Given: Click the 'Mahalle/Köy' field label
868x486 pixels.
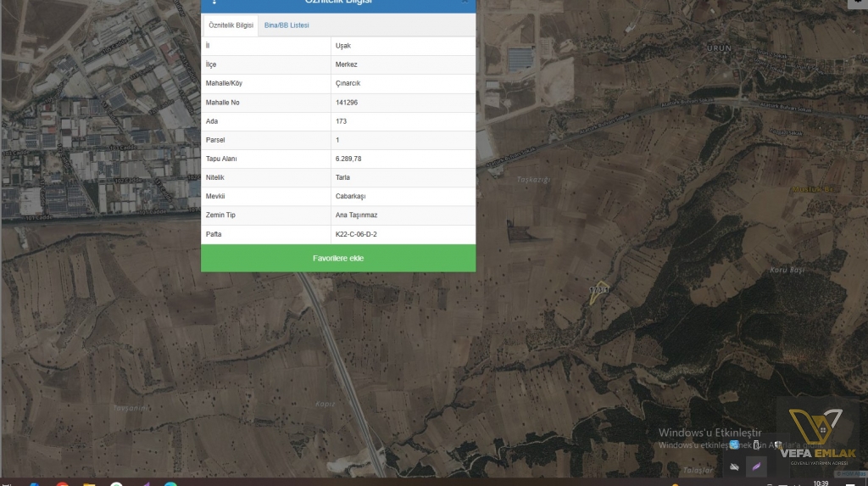Looking at the screenshot, I should [224, 83].
